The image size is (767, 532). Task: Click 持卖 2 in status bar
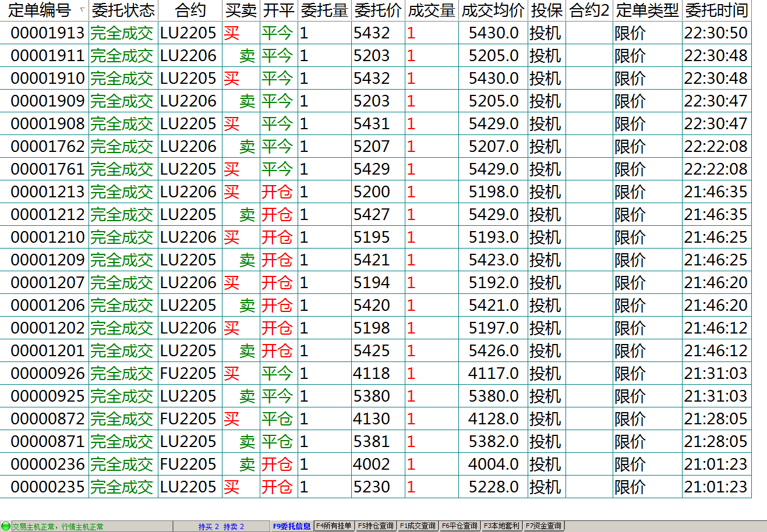(234, 527)
